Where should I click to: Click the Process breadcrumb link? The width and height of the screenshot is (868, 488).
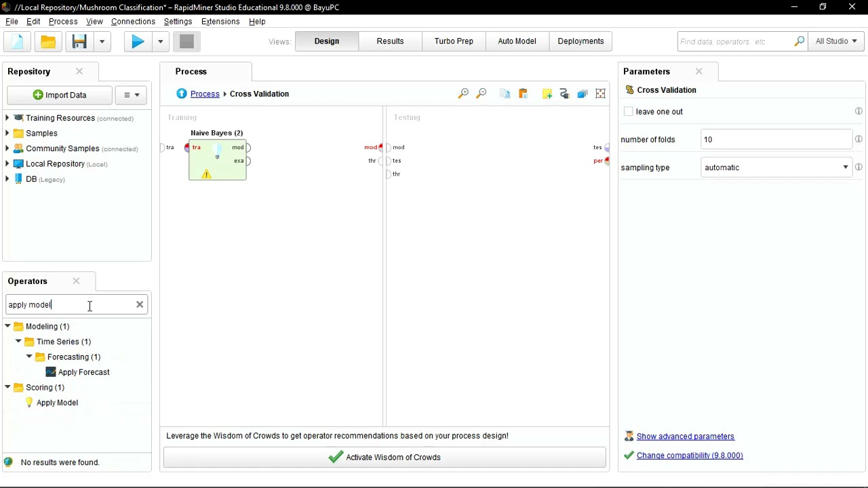pos(205,94)
